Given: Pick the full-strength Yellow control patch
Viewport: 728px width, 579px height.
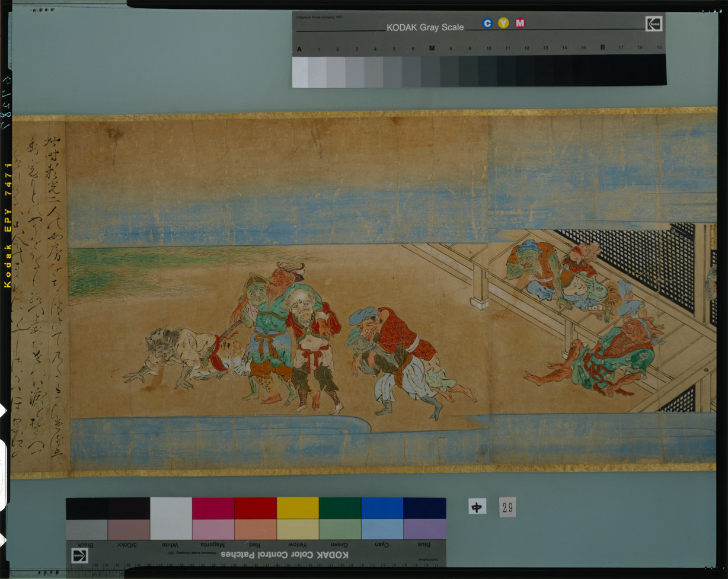Looking at the screenshot, I should pos(298,508).
